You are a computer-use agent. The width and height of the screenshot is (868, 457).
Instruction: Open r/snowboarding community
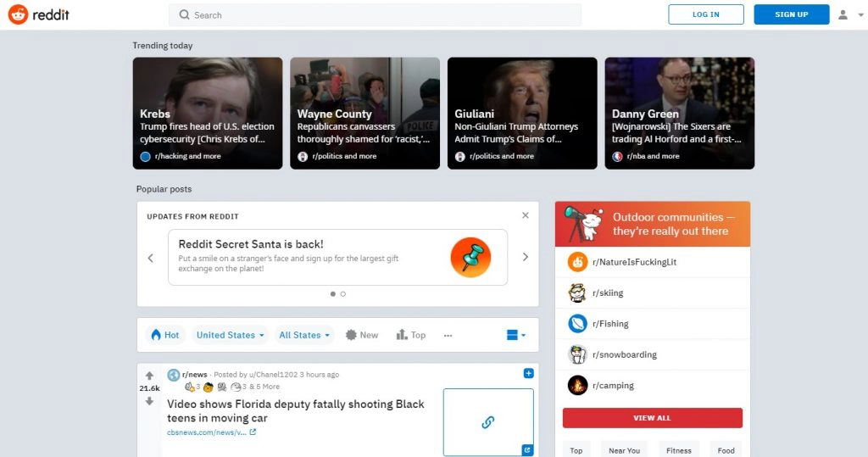625,354
